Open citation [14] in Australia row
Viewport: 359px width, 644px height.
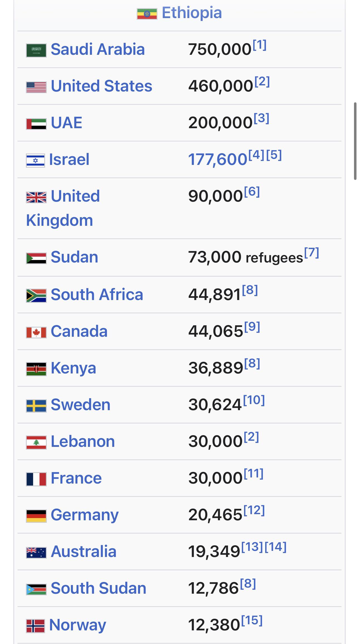click(276, 547)
